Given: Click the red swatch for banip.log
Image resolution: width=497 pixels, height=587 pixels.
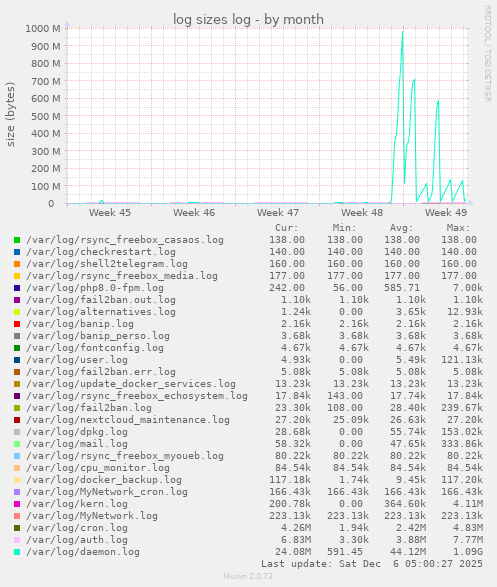Looking at the screenshot, I should pos(17,324).
